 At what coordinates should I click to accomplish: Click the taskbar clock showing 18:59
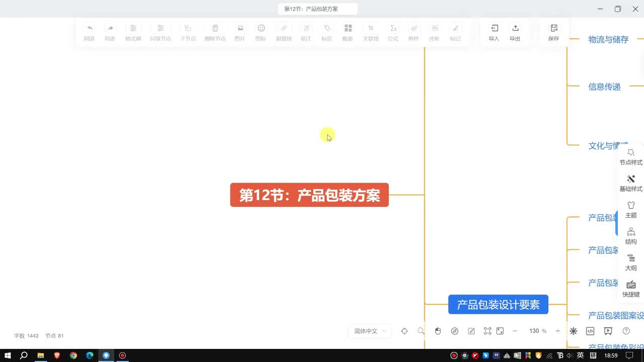(x=611, y=355)
